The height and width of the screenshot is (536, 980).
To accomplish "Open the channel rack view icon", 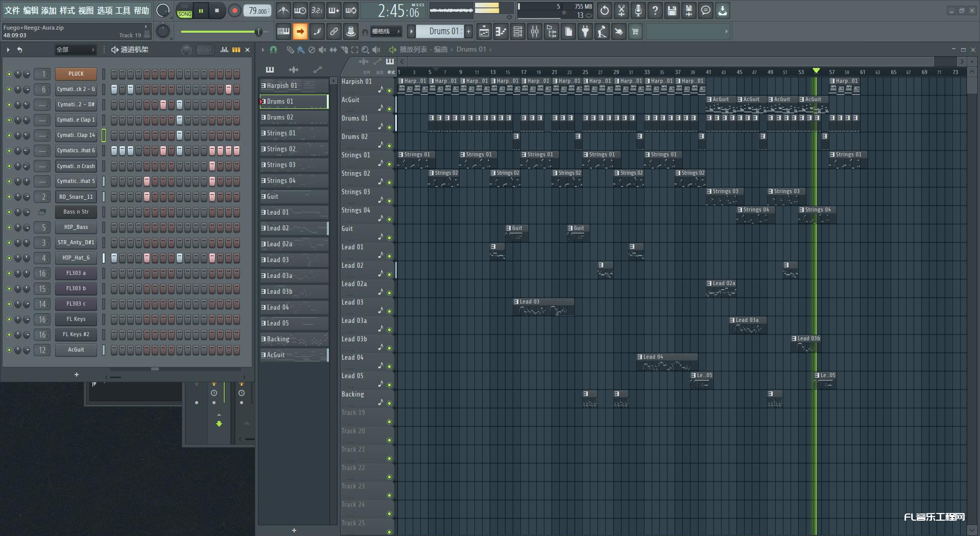I will click(x=518, y=32).
